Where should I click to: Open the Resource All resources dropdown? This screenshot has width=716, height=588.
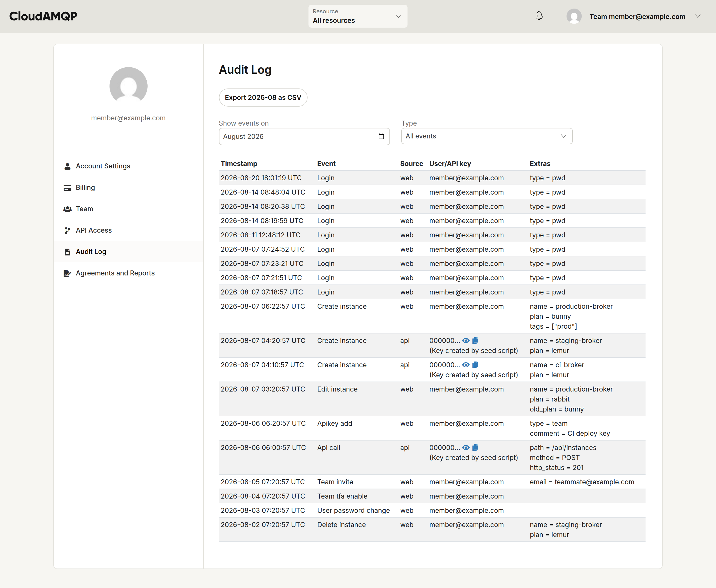358,16
